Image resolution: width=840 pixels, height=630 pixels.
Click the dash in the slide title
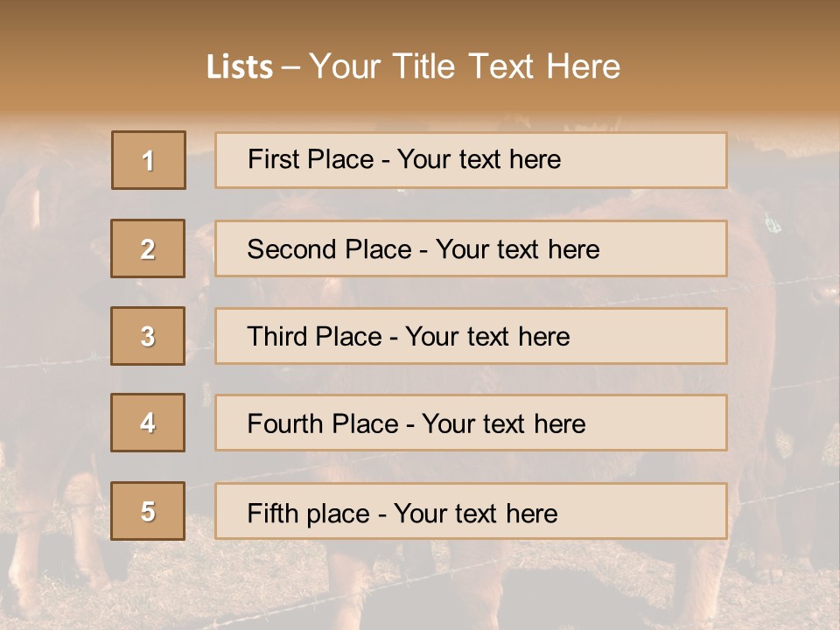(290, 67)
